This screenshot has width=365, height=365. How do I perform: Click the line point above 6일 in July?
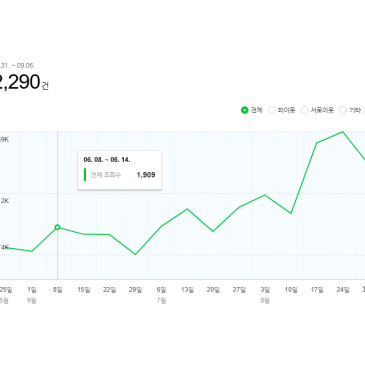161,226
